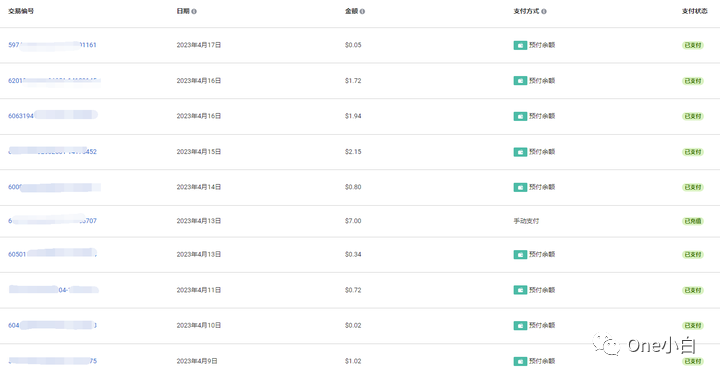This screenshot has height=377, width=720.
Task: Open transaction ID starting with 597
Action: (52, 45)
